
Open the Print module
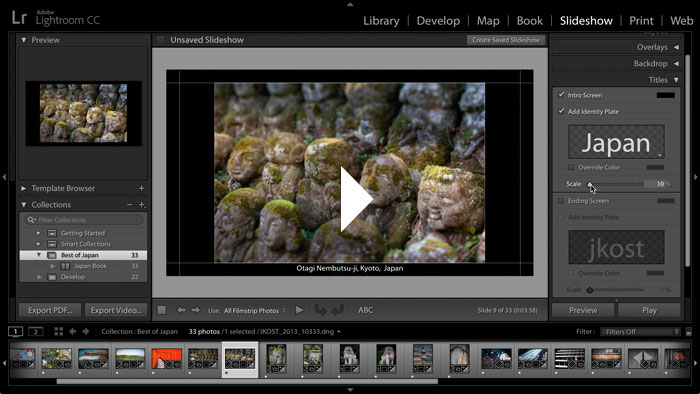pyautogui.click(x=641, y=21)
